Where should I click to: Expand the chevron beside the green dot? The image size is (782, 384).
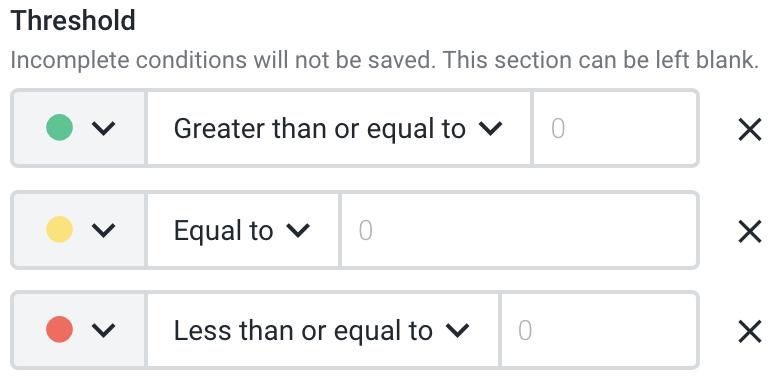pyautogui.click(x=104, y=129)
